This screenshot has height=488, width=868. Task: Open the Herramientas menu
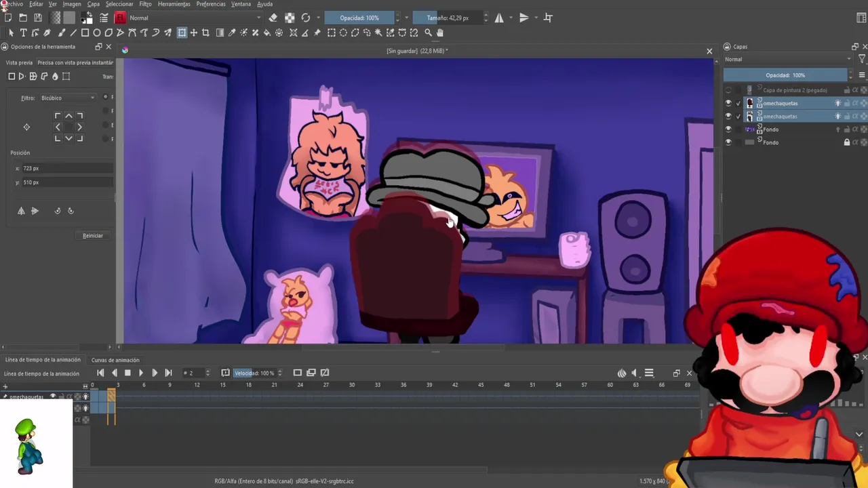[174, 4]
